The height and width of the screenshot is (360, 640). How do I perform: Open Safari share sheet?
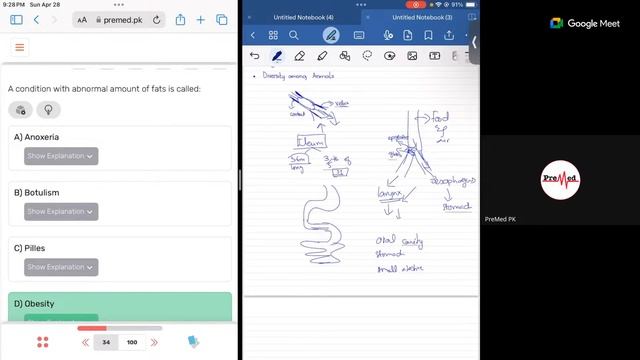point(180,19)
